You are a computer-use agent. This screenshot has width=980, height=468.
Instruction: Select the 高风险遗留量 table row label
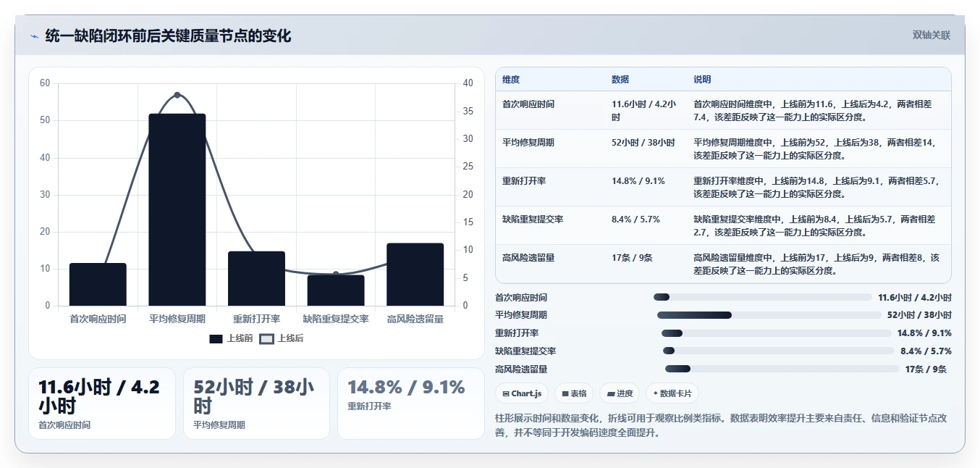tap(528, 258)
